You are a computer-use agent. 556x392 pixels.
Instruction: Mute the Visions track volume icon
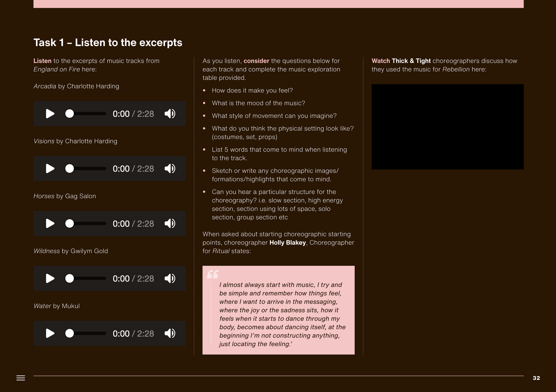point(170,169)
